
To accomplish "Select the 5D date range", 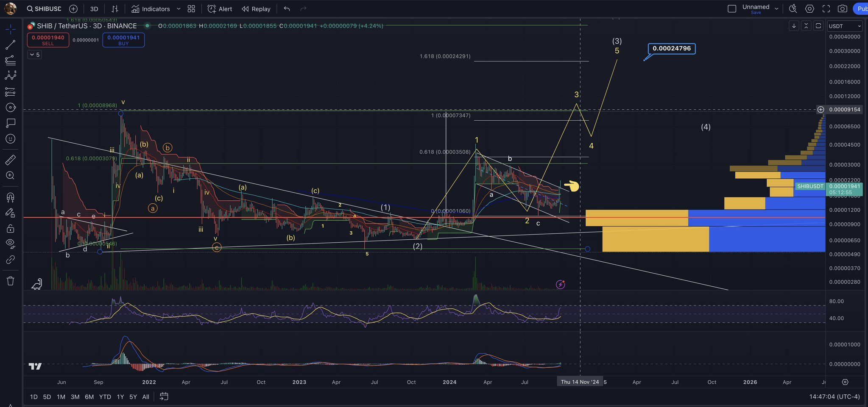I will pyautogui.click(x=47, y=397).
